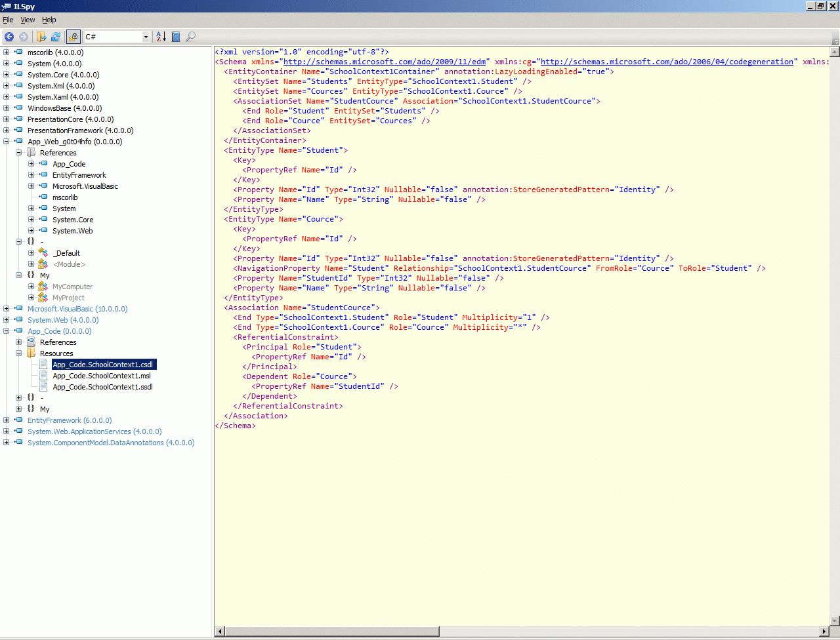
Task: Select the System.Xaml (4.0.0.0) assembly icon
Action: 19,96
